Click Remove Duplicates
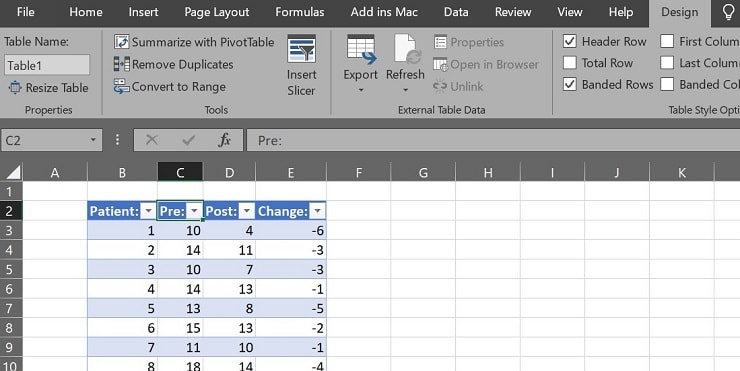 click(174, 65)
